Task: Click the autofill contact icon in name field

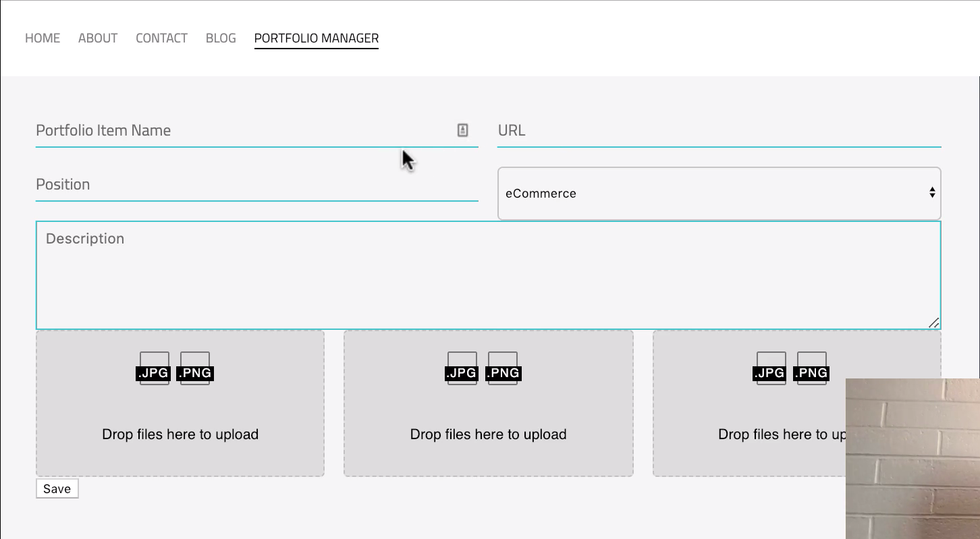Action: click(462, 130)
